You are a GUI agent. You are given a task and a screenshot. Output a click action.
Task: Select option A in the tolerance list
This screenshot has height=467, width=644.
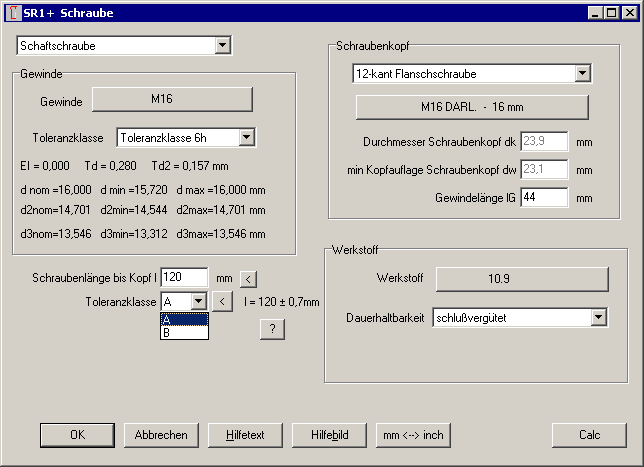coord(184,320)
